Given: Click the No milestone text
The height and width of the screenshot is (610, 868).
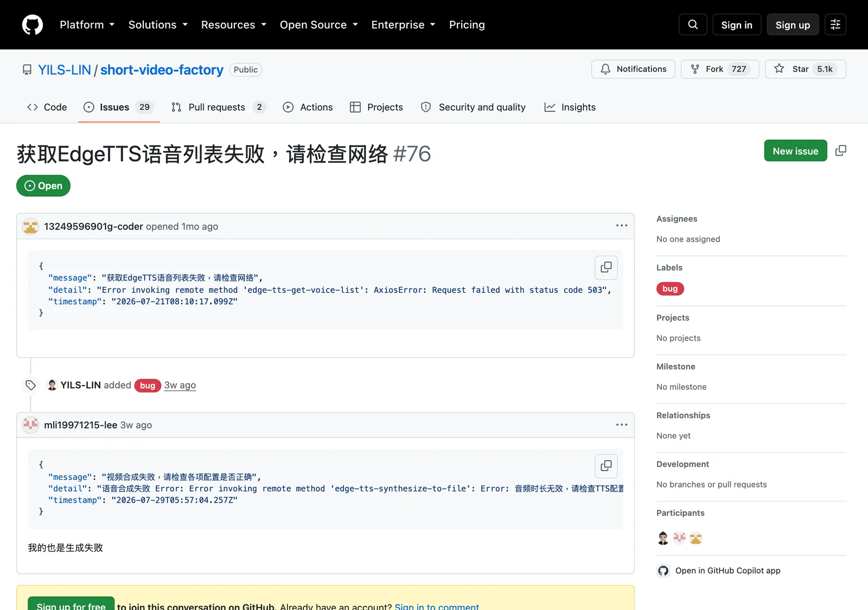Looking at the screenshot, I should tap(681, 387).
